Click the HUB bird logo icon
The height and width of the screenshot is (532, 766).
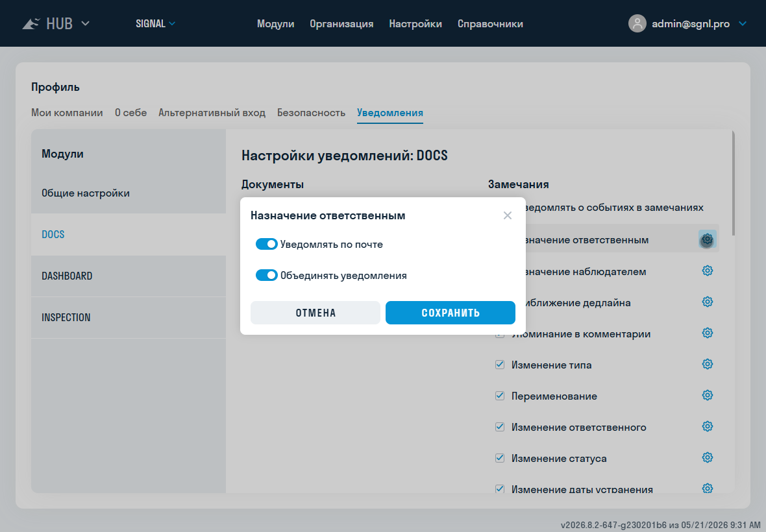coord(31,23)
